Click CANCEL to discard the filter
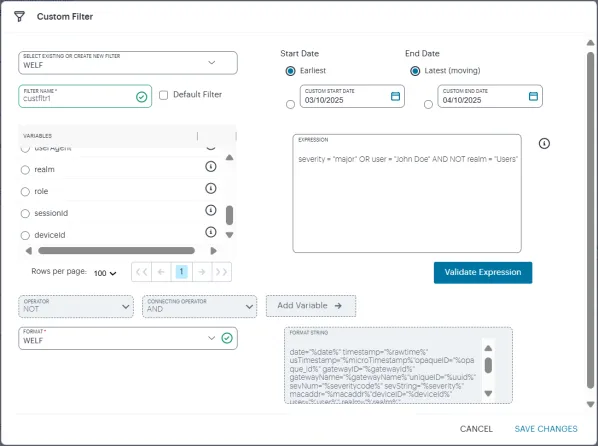This screenshot has height=446, width=598. pyautogui.click(x=476, y=429)
